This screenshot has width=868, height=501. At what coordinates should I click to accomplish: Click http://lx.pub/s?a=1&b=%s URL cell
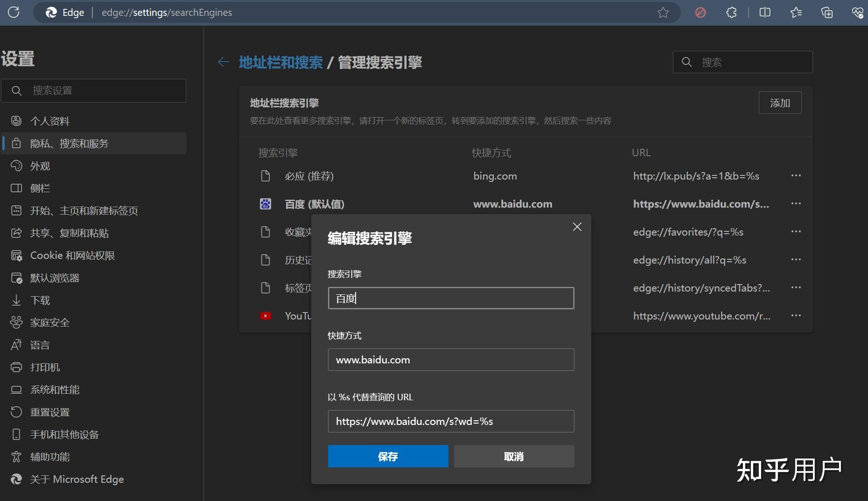click(696, 176)
